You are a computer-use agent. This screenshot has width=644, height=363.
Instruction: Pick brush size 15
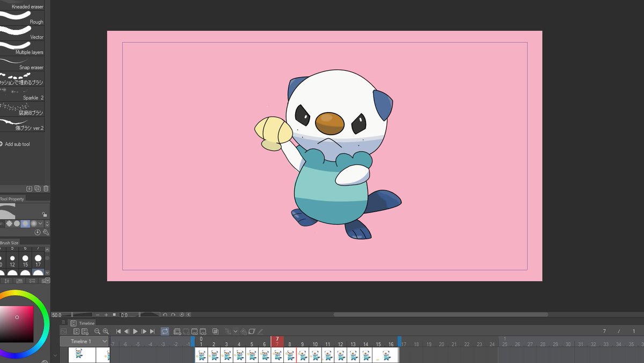pyautogui.click(x=25, y=261)
